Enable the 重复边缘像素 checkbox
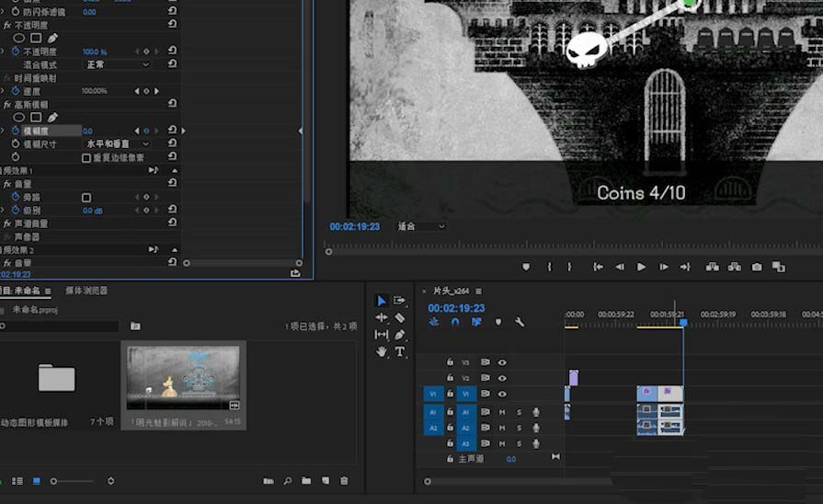823x504 pixels. tap(86, 158)
